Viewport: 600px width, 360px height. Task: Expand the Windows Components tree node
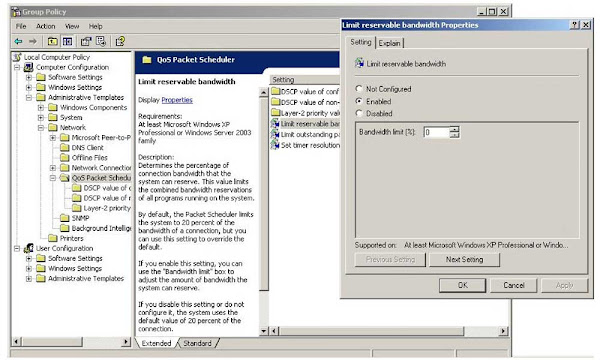(41, 108)
